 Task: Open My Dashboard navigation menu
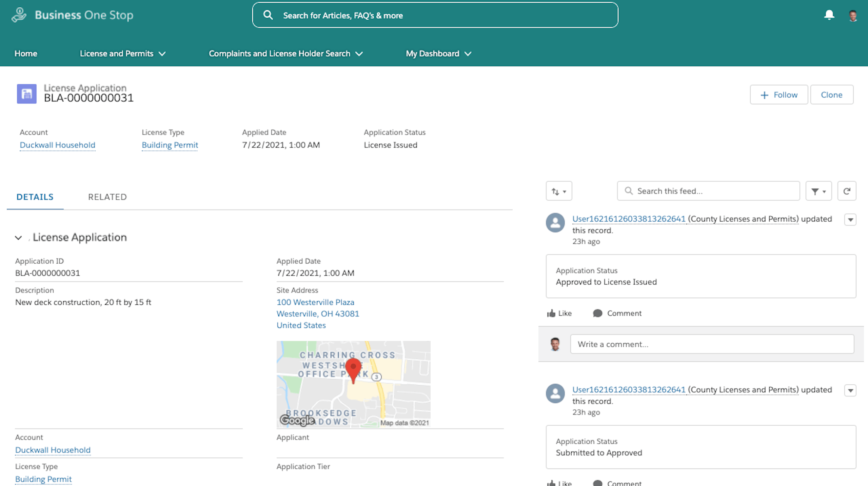pyautogui.click(x=438, y=54)
